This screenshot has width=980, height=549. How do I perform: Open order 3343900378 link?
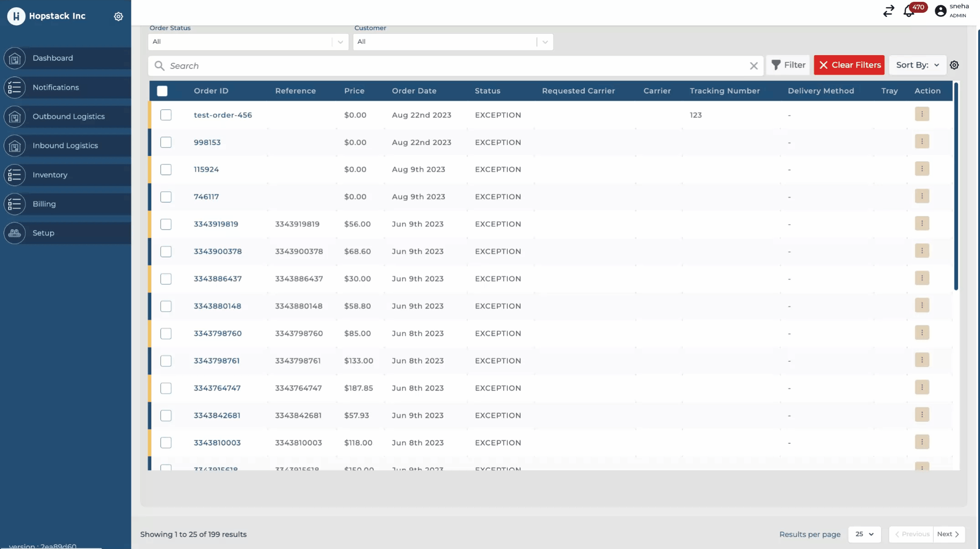click(x=218, y=251)
